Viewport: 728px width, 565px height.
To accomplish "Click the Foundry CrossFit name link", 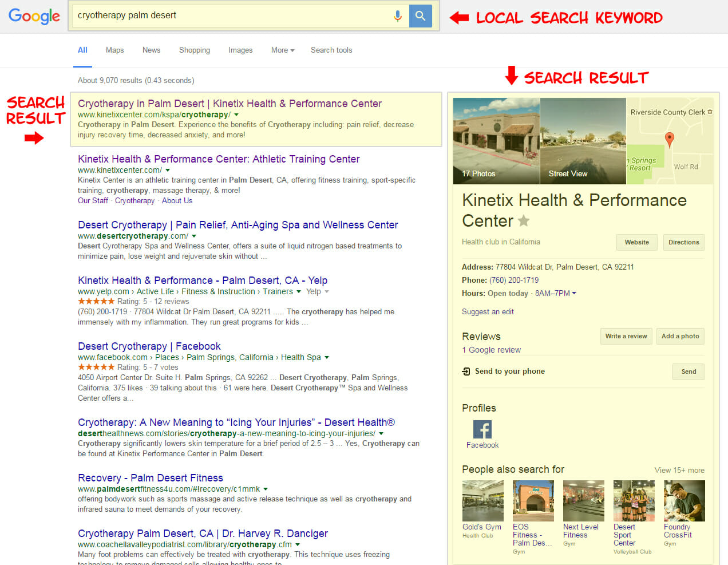I will click(678, 531).
